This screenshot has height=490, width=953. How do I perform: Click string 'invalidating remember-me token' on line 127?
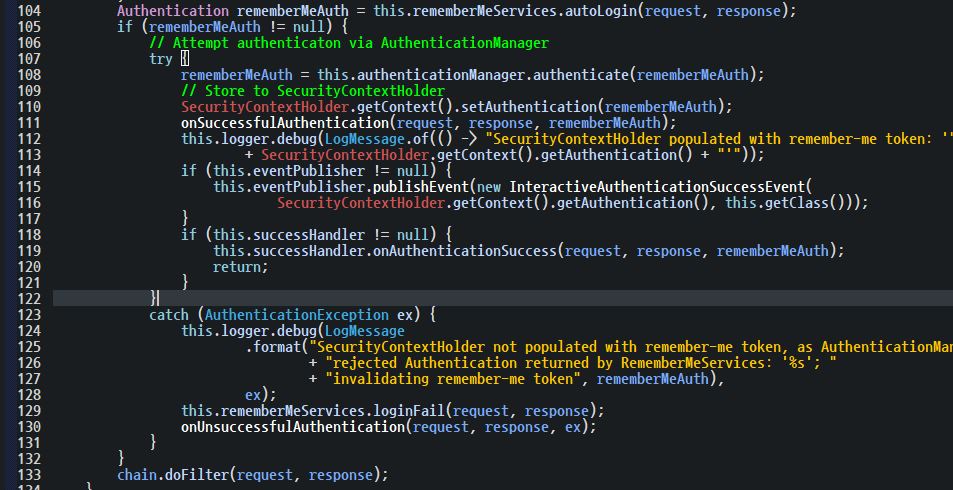click(x=453, y=379)
